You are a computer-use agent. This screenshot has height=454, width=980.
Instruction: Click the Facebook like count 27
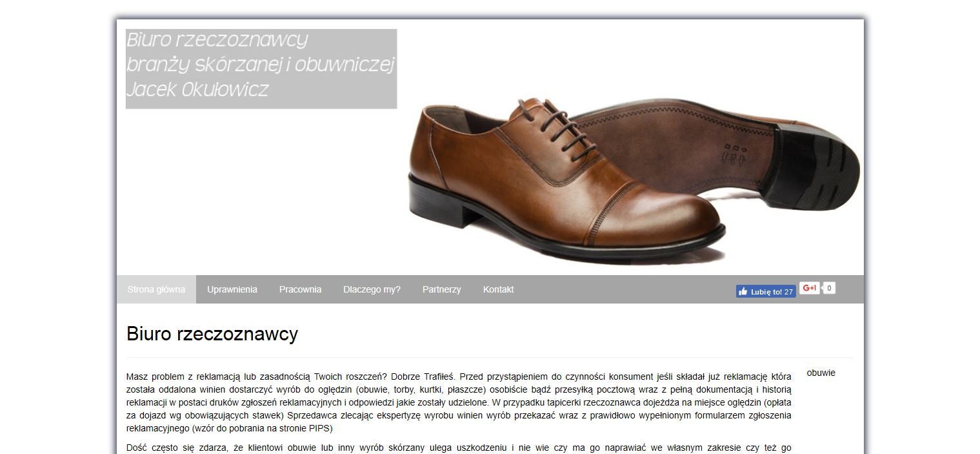point(788,292)
